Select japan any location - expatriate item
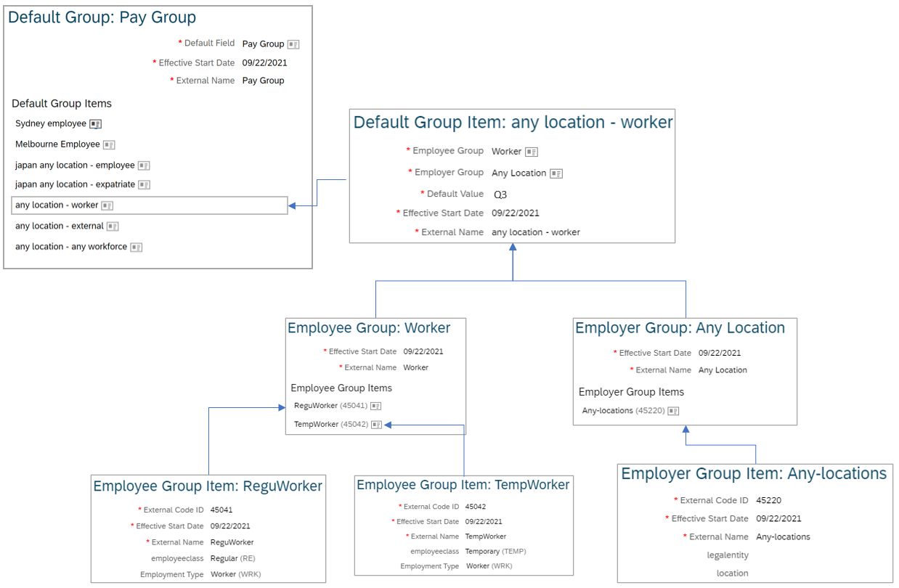 click(x=76, y=185)
